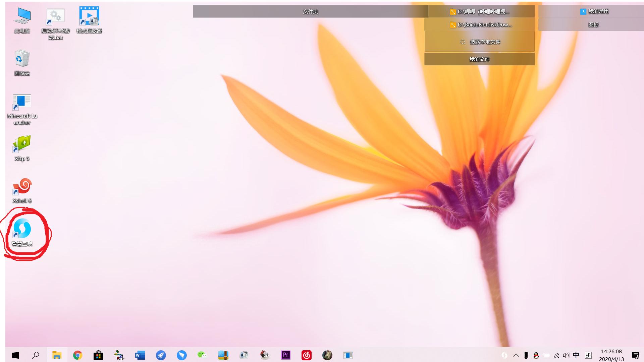Viewport: 644px width, 362px height.
Task: Select the 文件夹 tab header
Action: click(310, 12)
